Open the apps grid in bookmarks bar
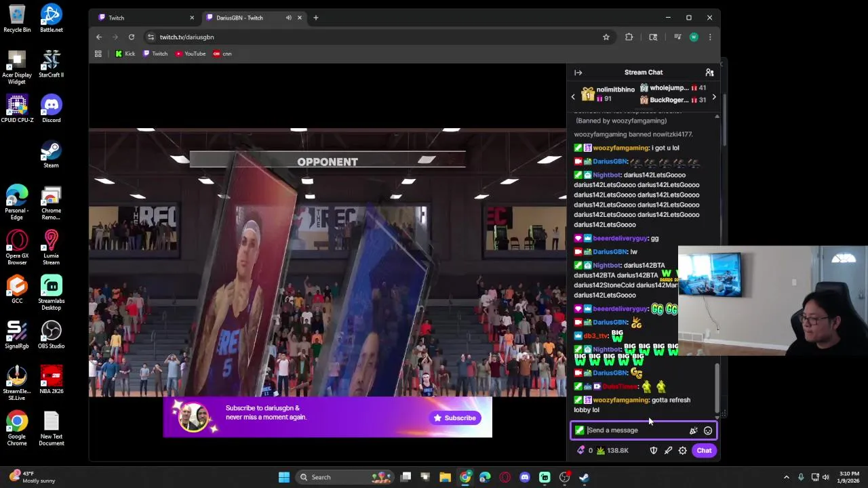The image size is (868, 488). [x=98, y=54]
